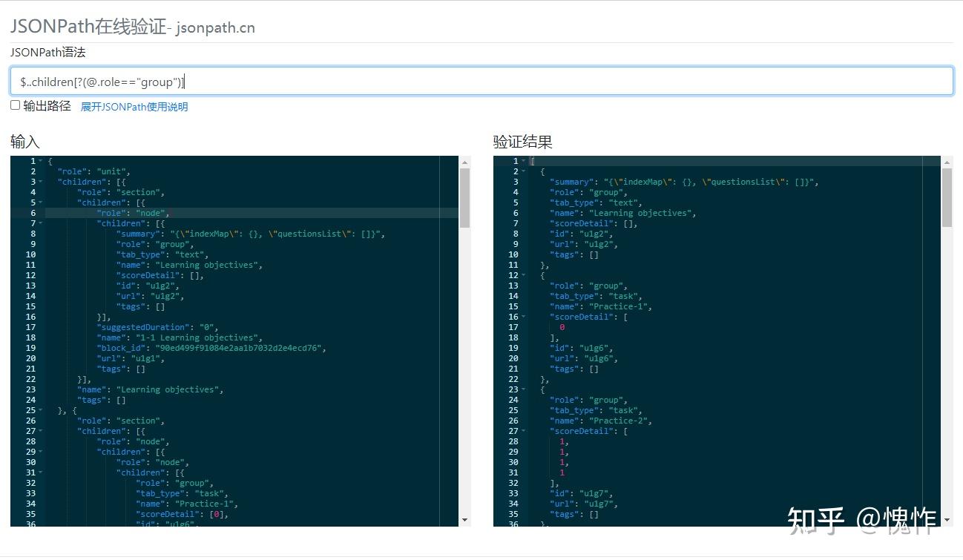
Task: Click the jsonpath.cn title link
Action: tap(214, 27)
